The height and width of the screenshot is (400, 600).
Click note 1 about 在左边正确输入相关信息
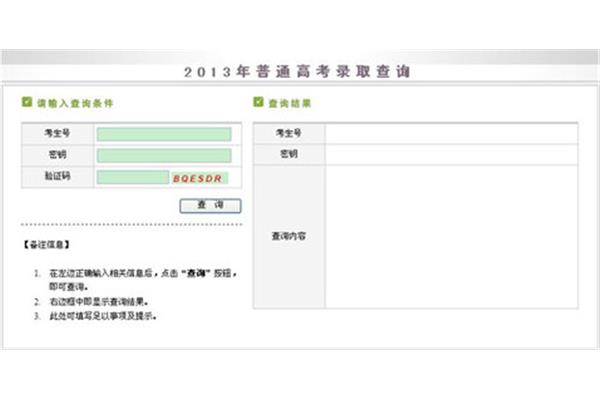click(143, 280)
